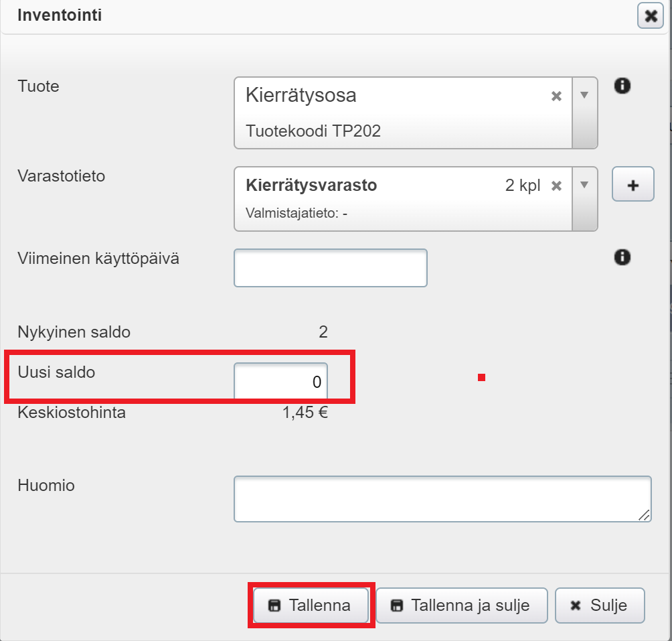The width and height of the screenshot is (672, 641).
Task: Close the Inventointi dialog with the X
Action: point(649,16)
